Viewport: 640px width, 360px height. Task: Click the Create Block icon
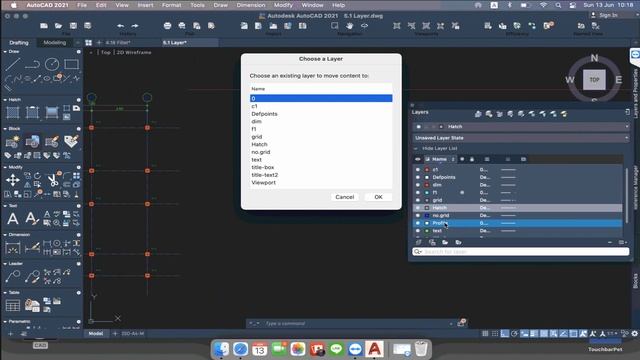(13, 142)
